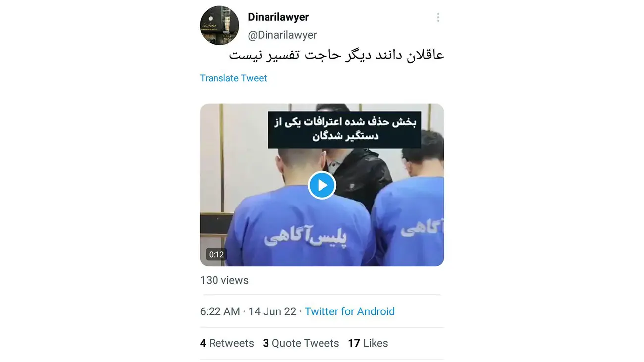View the 4 Retweets list

coord(227,343)
